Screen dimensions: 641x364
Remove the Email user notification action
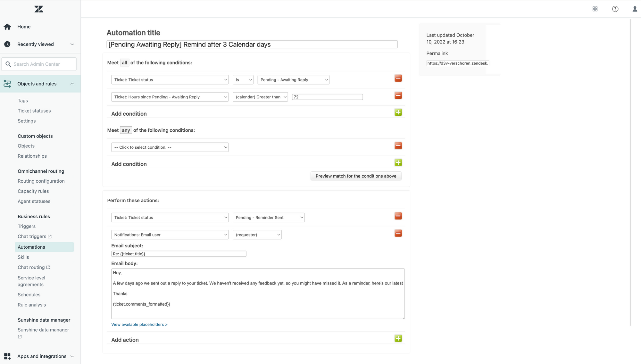(398, 233)
